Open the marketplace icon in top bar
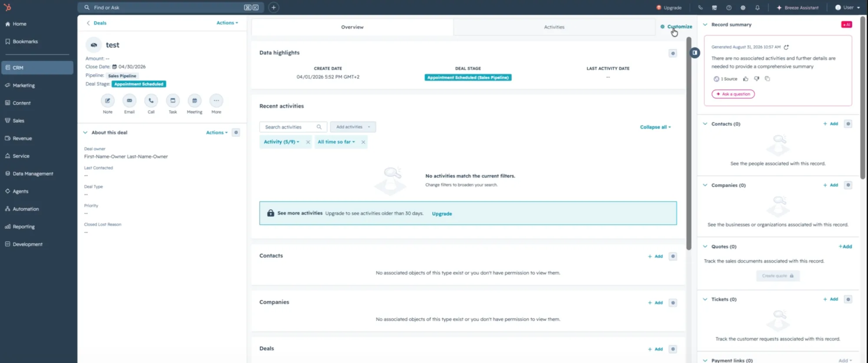The image size is (868, 363). click(x=714, y=7)
